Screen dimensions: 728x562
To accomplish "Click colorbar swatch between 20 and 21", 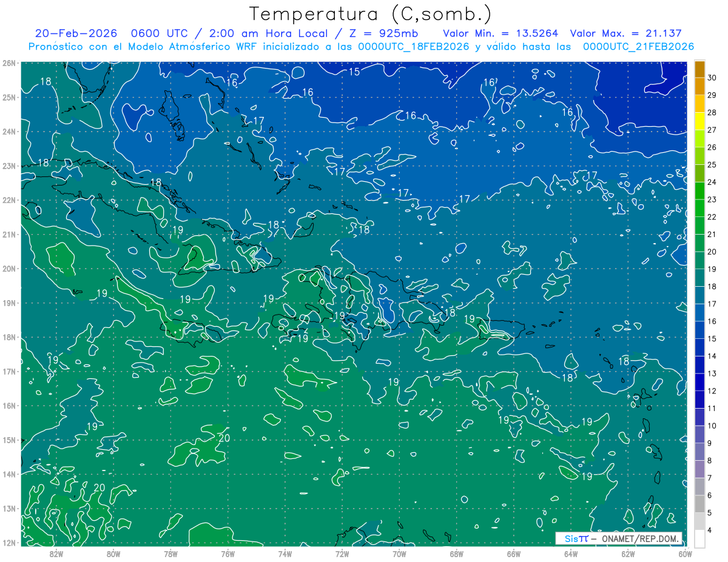I will pos(699,243).
